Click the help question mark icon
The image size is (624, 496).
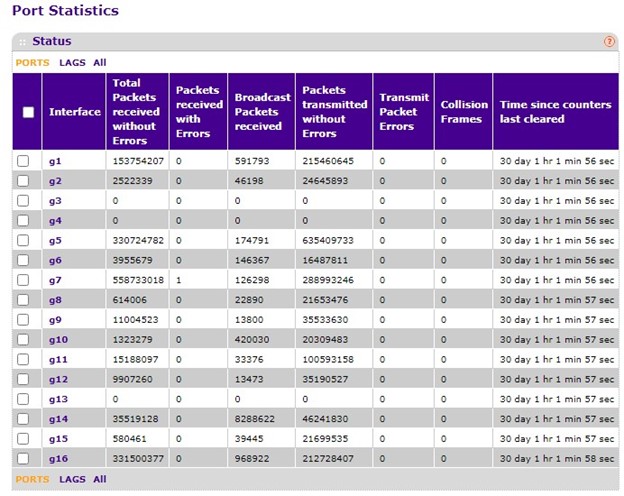(x=609, y=41)
